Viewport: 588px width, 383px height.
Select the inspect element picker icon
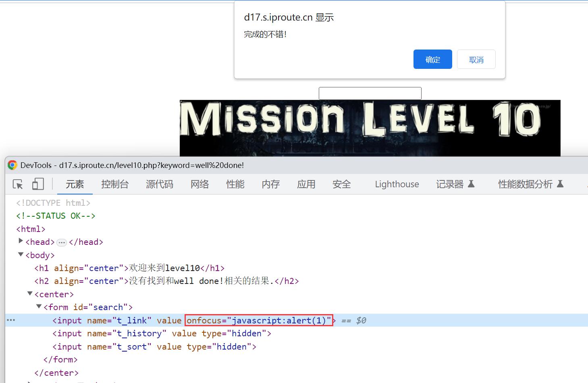tap(18, 184)
